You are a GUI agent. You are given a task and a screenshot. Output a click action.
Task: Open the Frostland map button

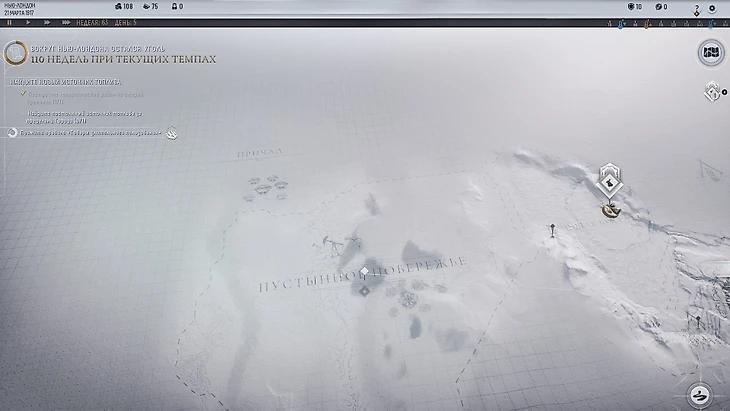(x=711, y=53)
